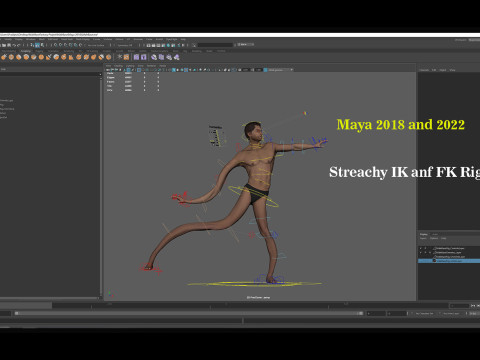Open the Help menu in main menu bar
The width and height of the screenshot is (480, 360).
183,39
